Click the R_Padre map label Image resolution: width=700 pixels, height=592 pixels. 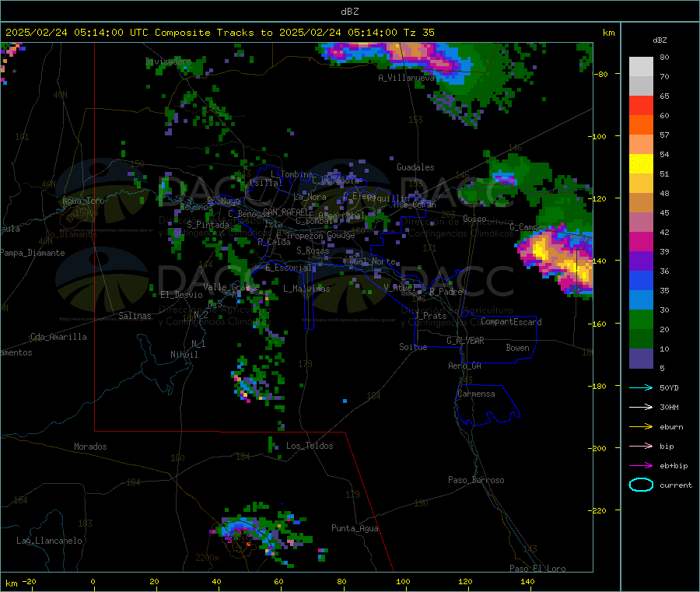tap(446, 292)
